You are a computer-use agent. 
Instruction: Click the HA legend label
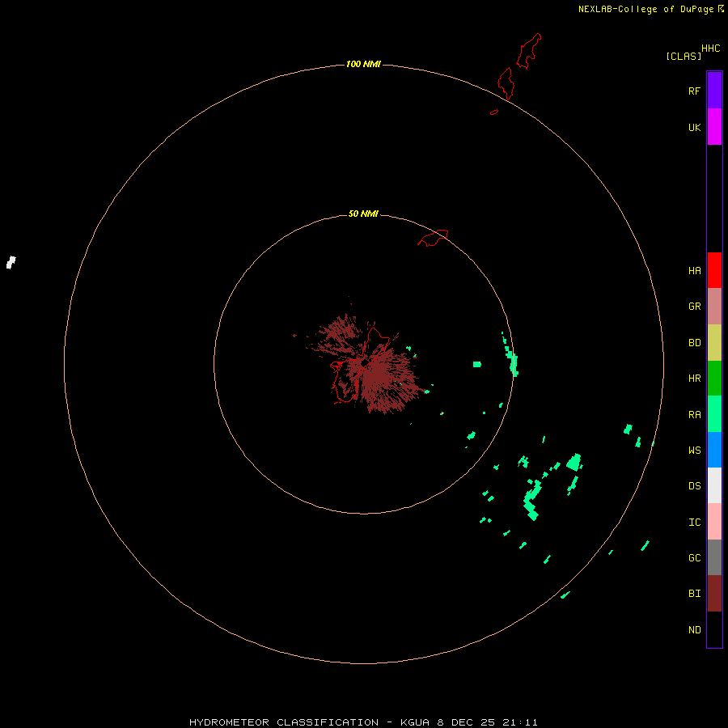click(694, 271)
